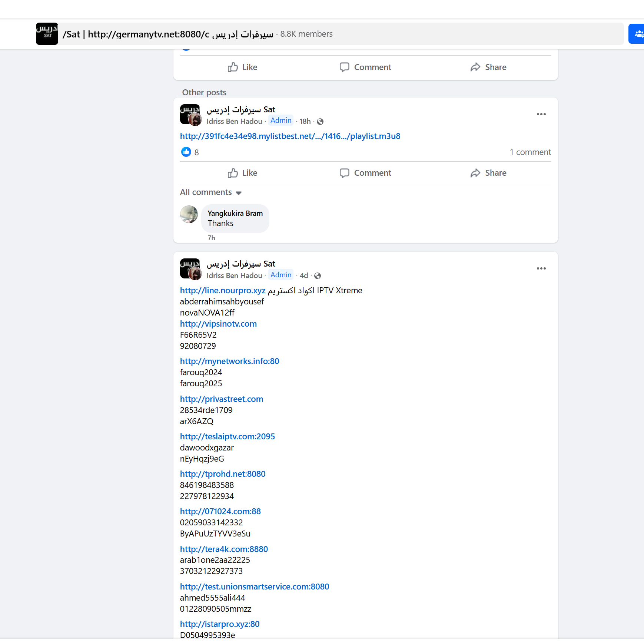Click the text ByAPuUzTYVV3eSu

(215, 534)
